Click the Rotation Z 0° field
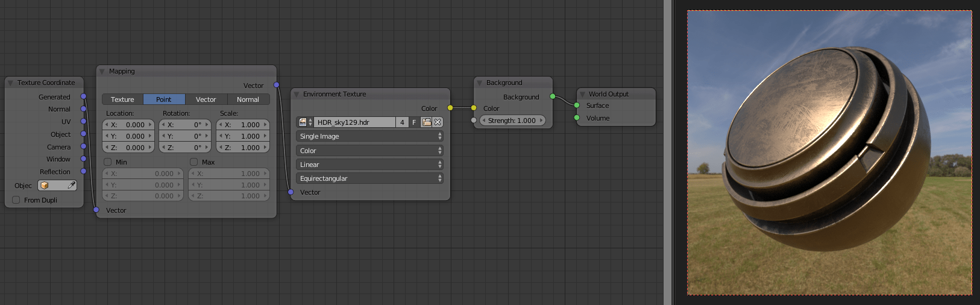 coord(185,148)
